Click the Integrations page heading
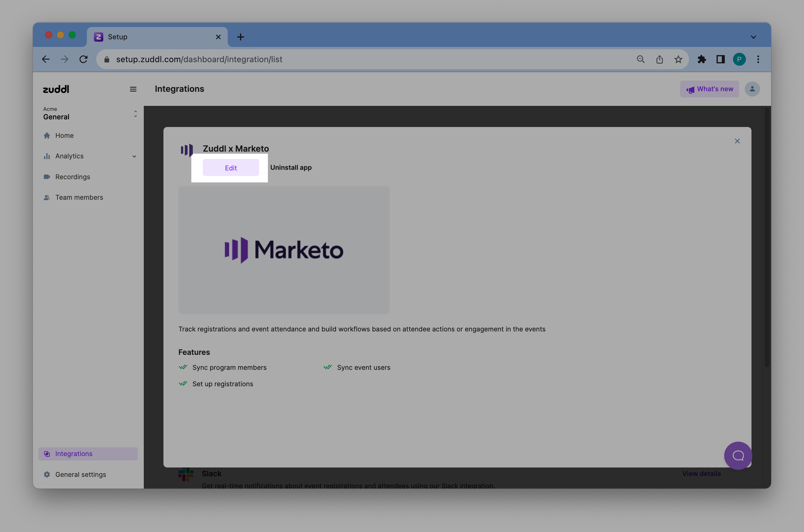 click(180, 89)
